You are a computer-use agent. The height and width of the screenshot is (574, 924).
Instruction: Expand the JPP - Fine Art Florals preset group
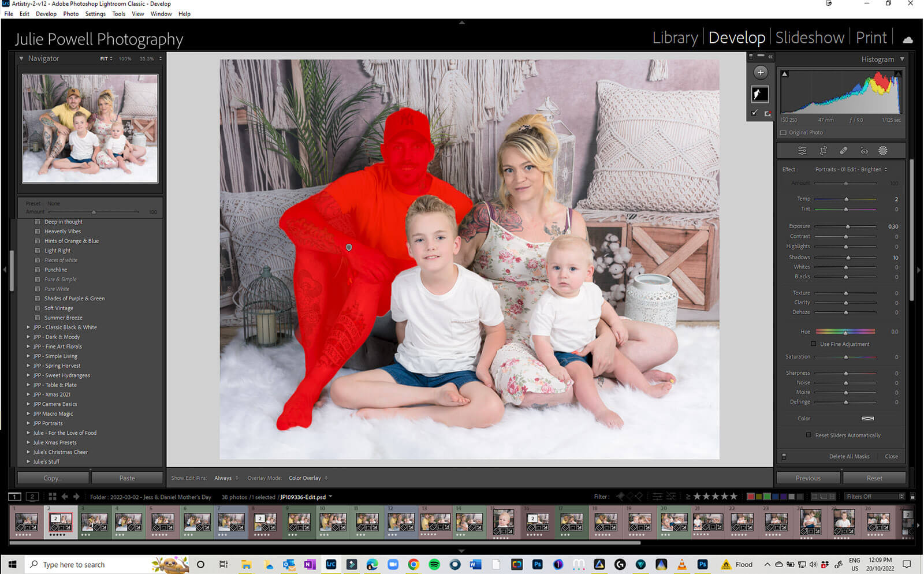pos(28,346)
